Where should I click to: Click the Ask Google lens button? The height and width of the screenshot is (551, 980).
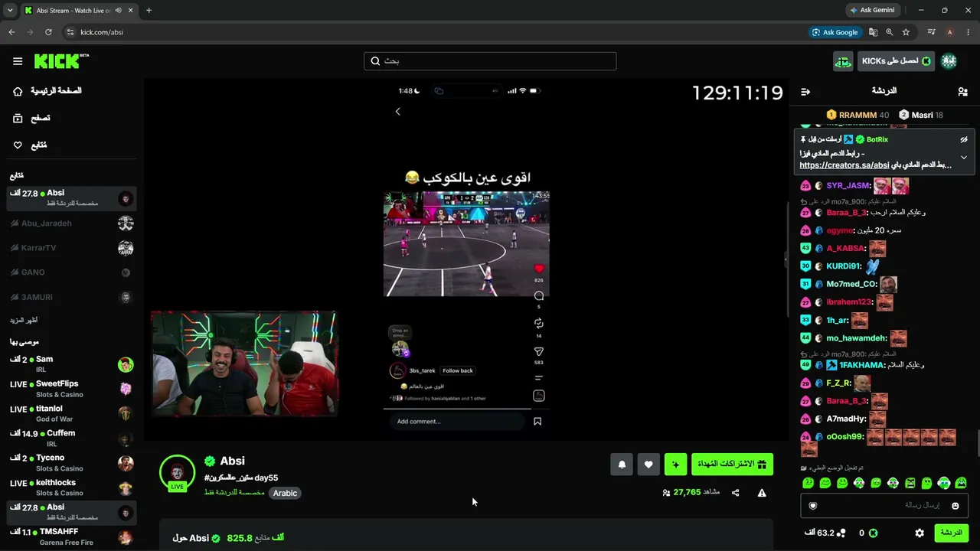coord(835,32)
